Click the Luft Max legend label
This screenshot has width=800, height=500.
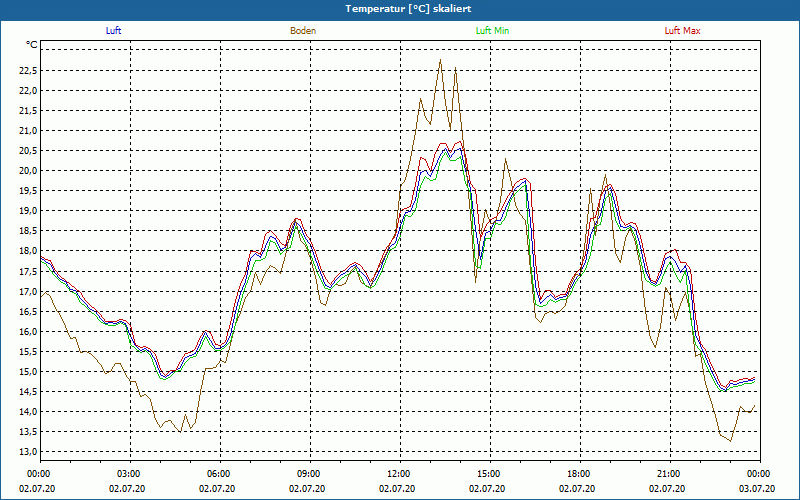coord(682,31)
